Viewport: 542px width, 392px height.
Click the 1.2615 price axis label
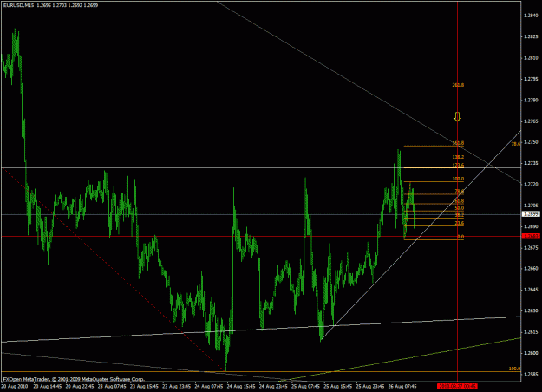tap(532, 332)
